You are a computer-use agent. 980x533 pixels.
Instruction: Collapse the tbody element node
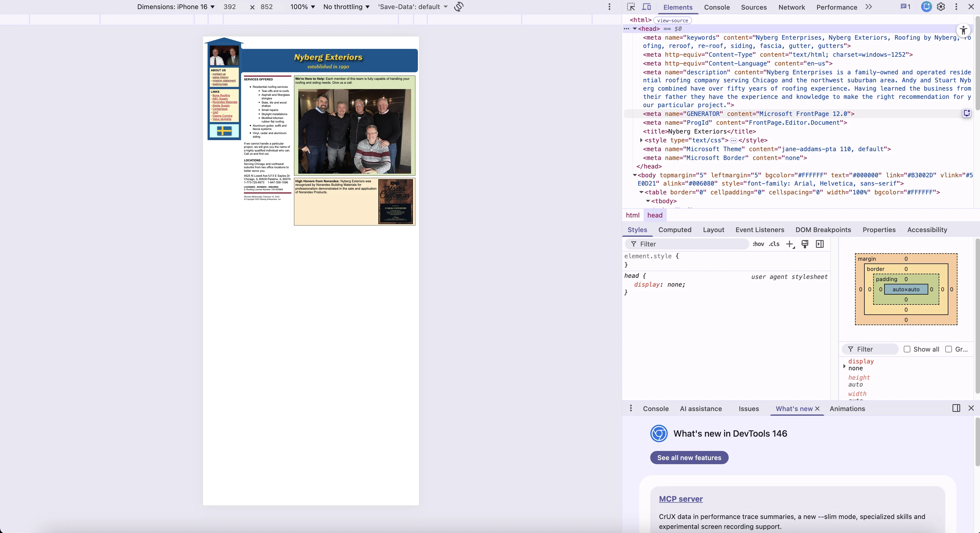pos(648,201)
